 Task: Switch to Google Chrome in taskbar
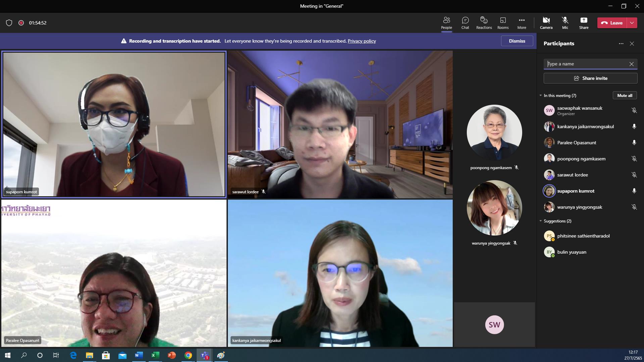coord(188,355)
